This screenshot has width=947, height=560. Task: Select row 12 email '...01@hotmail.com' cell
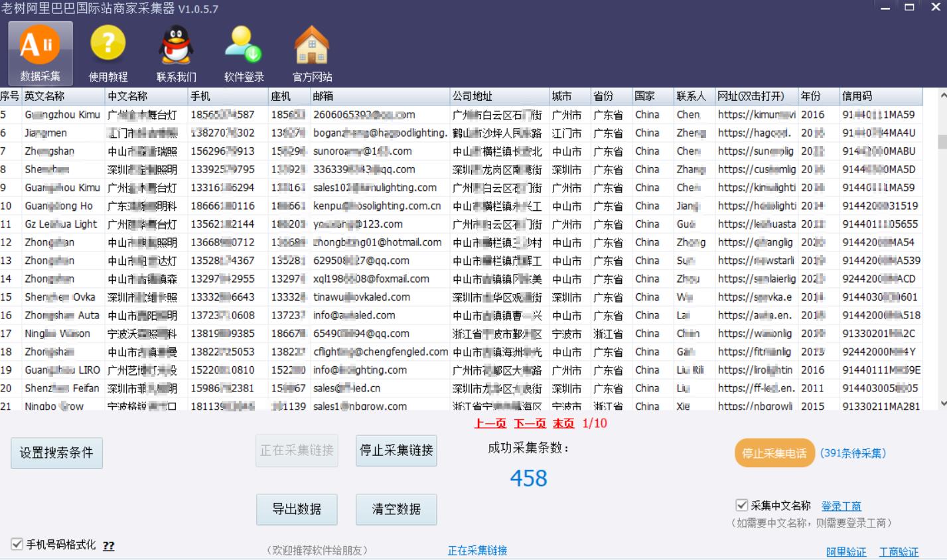click(x=380, y=242)
